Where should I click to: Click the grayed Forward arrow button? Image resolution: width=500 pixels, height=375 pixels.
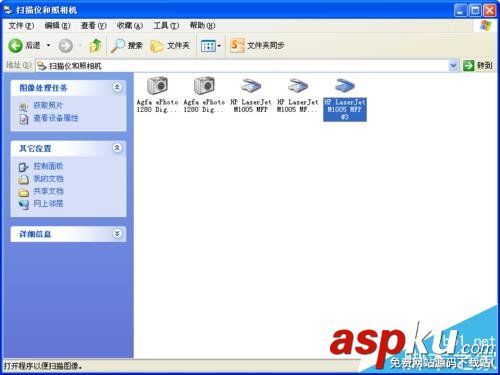click(x=65, y=46)
